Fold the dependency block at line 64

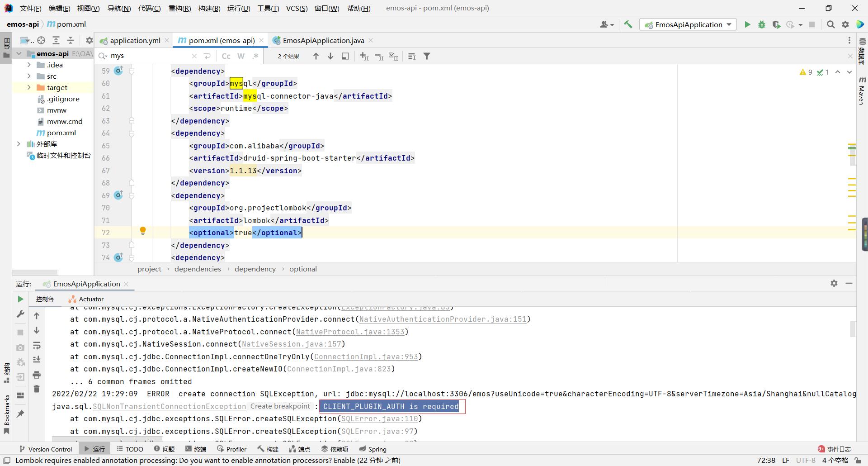click(x=132, y=133)
